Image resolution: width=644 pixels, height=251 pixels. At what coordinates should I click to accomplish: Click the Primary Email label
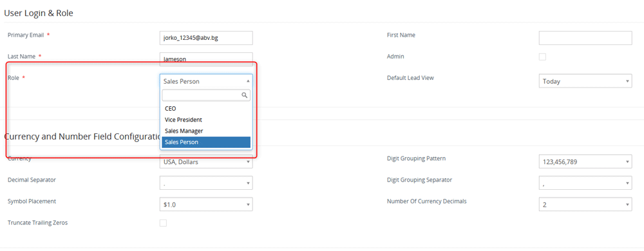(26, 35)
